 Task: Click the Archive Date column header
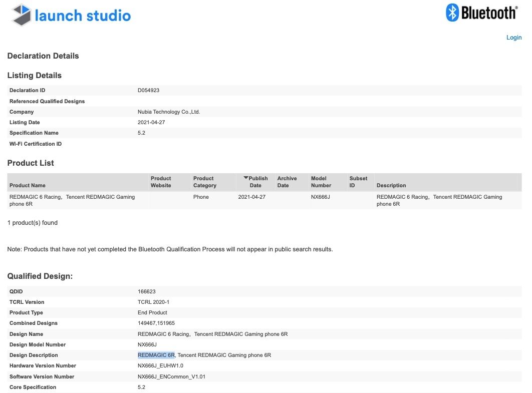(x=287, y=182)
